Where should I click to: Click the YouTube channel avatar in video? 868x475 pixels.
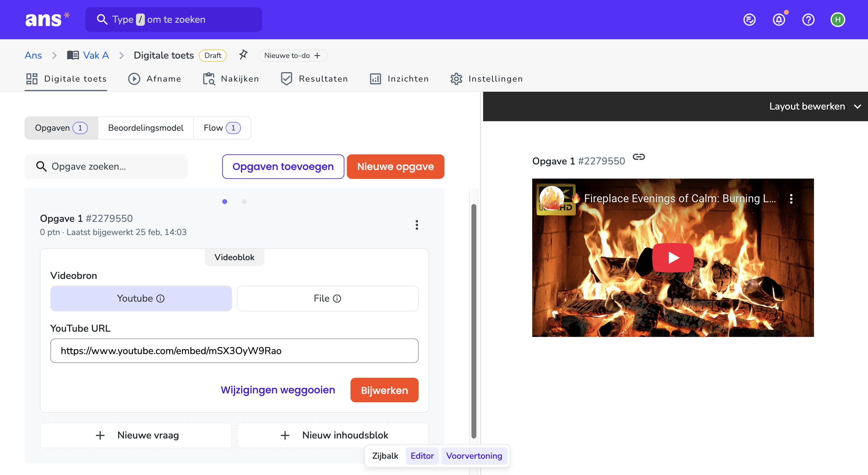tap(552, 198)
